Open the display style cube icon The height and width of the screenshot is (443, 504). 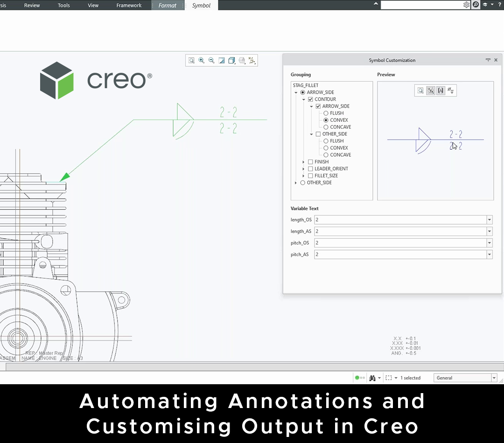(232, 61)
